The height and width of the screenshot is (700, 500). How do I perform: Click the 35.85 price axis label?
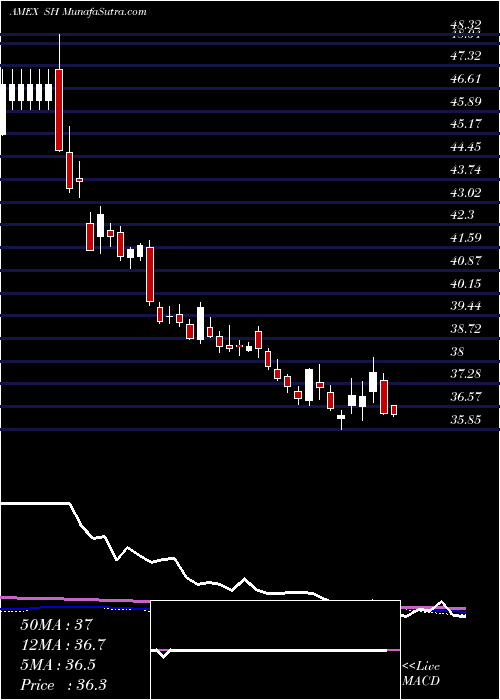coord(466,420)
